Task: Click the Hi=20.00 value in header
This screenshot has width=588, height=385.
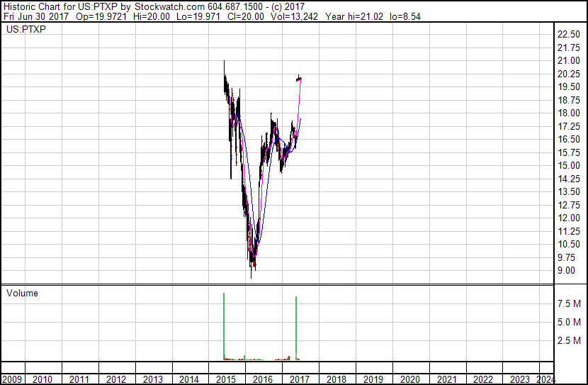Action: 151,16
